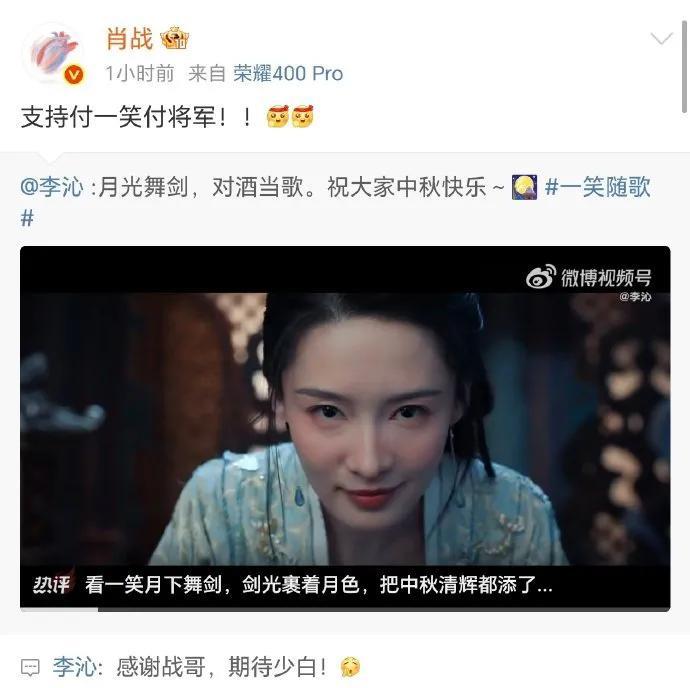Open commenter 李沁 name in comment

pyautogui.click(x=75, y=667)
